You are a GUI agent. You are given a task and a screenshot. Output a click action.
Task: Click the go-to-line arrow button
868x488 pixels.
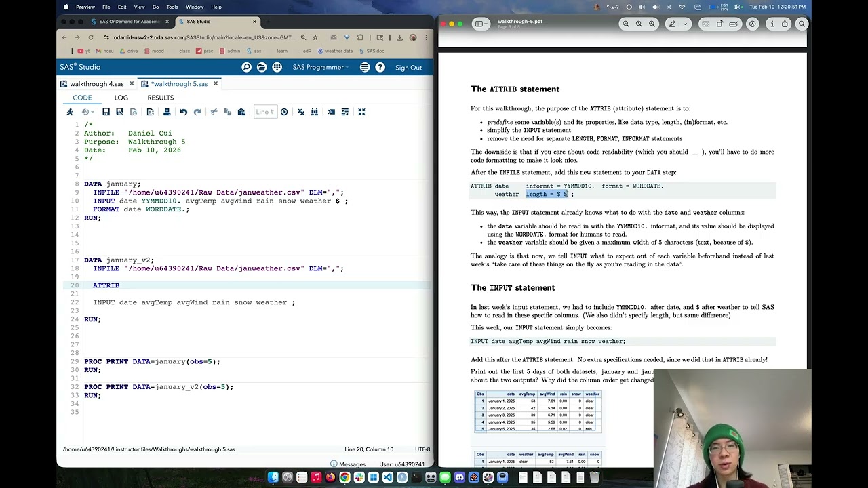(x=284, y=112)
